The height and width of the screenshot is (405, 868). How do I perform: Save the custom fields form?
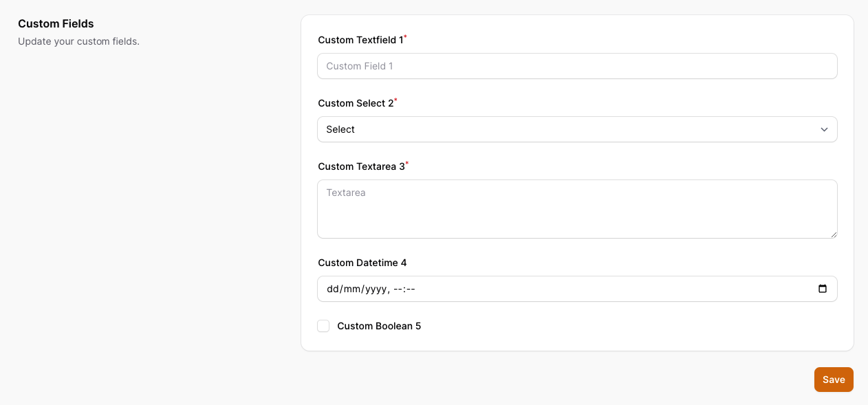pyautogui.click(x=834, y=380)
